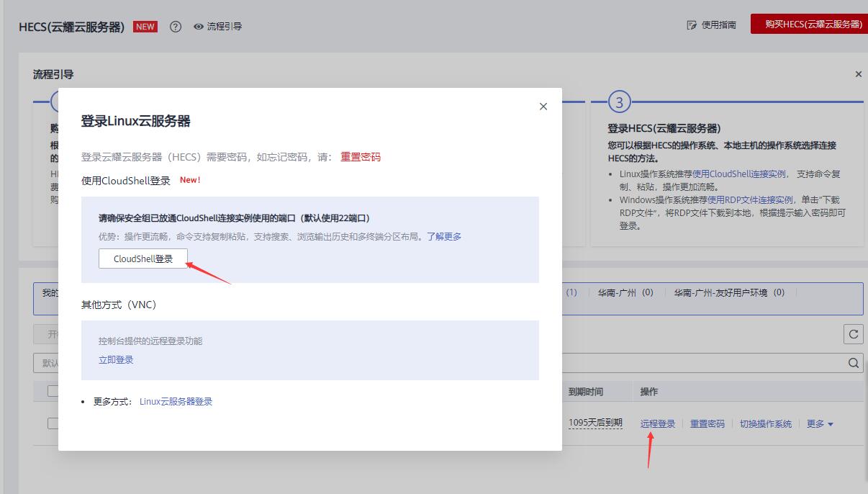The image size is (868, 494).
Task: Click 购买HECS(云耀云服务器) button
Action: tap(809, 24)
